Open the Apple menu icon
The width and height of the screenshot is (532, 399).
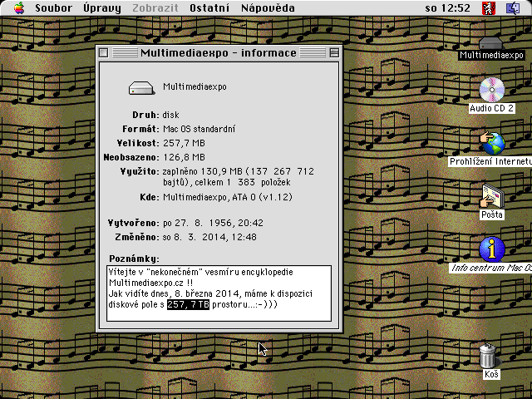(19, 7)
